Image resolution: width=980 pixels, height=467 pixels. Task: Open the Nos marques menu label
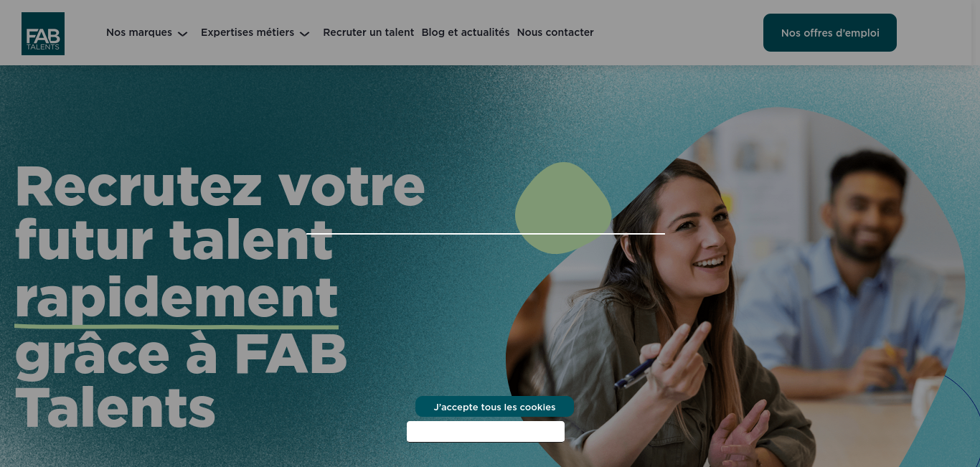pos(139,32)
